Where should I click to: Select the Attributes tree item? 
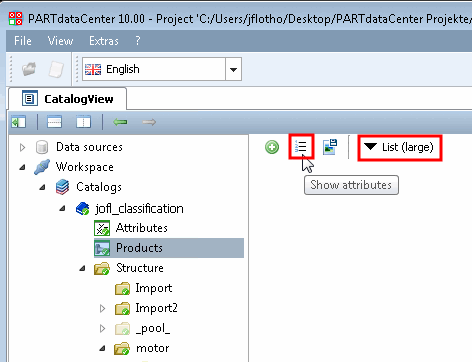[141, 228]
